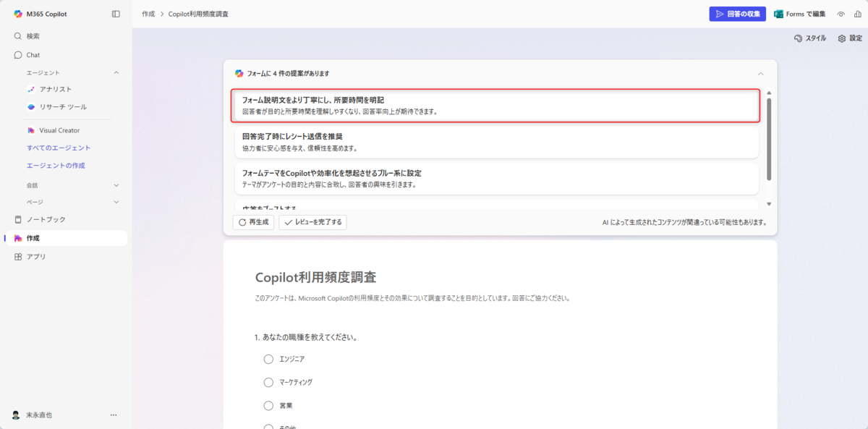Screen dimensions: 868x429
Task: Open the more options menu beside 末永直也
Action: [x=114, y=415]
